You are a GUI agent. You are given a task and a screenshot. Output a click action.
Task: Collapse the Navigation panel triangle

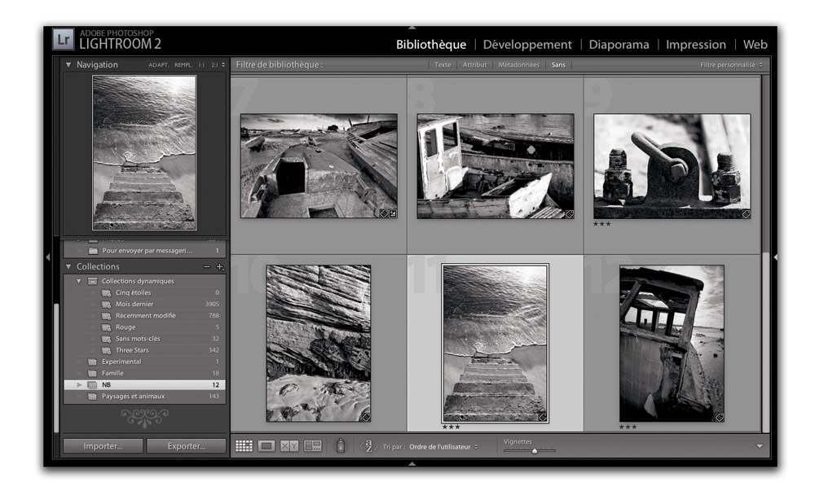[68, 65]
